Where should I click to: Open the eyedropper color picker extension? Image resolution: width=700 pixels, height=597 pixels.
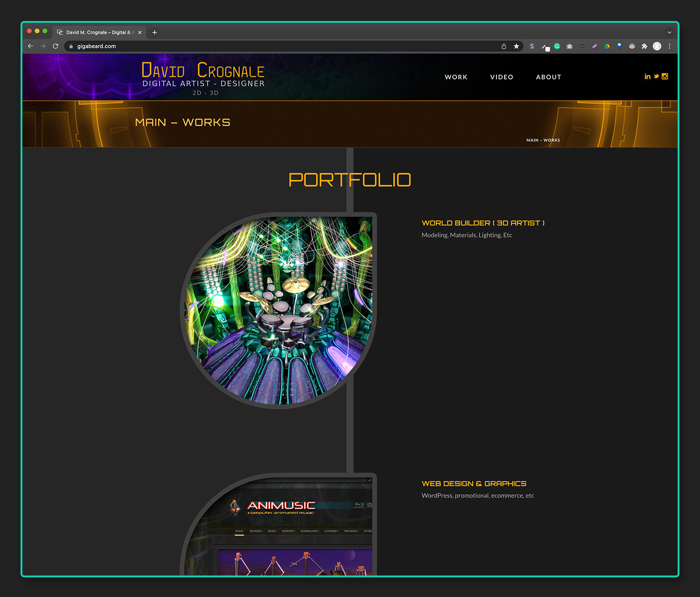coord(545,47)
